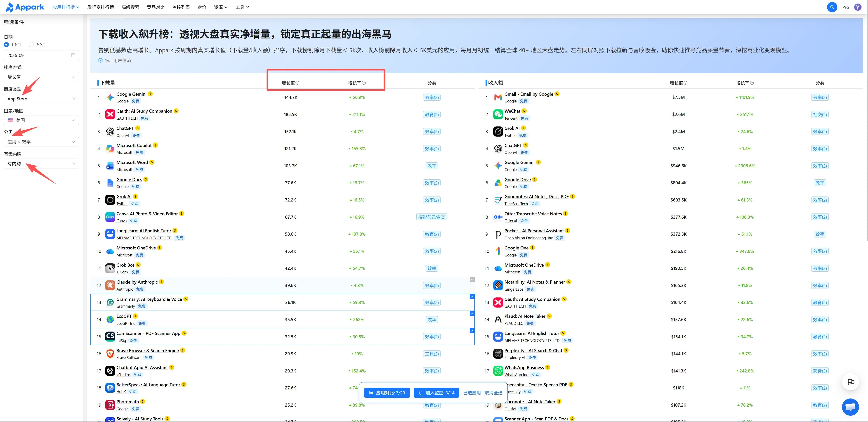868x422 pixels.
Task: Click the 2026-09 date input field
Action: (x=41, y=55)
